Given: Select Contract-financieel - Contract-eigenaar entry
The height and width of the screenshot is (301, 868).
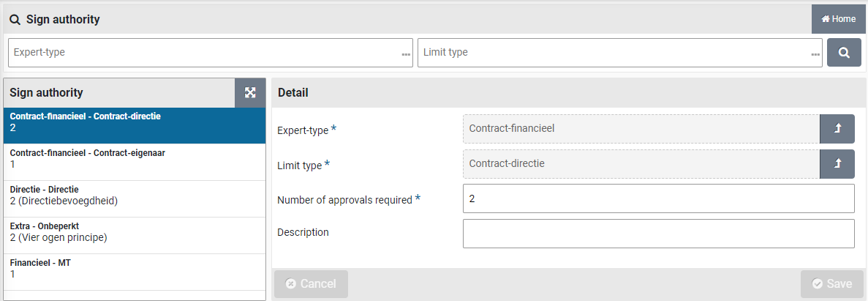Looking at the screenshot, I should point(135,158).
